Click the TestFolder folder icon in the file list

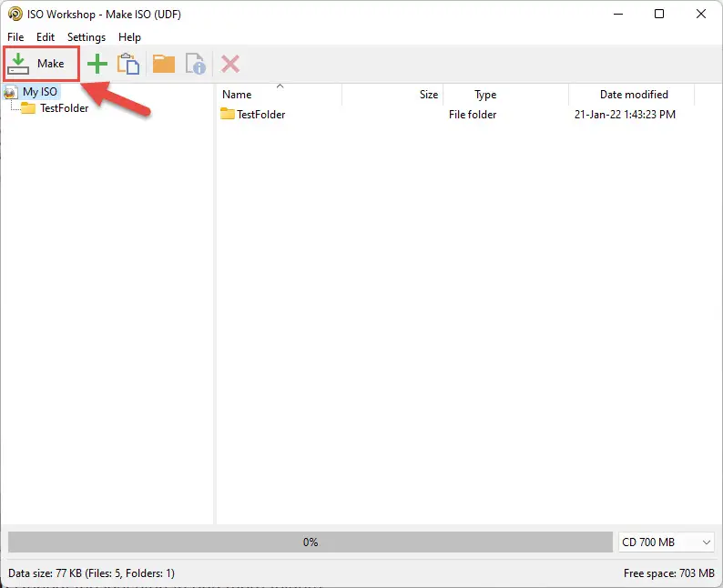click(228, 114)
